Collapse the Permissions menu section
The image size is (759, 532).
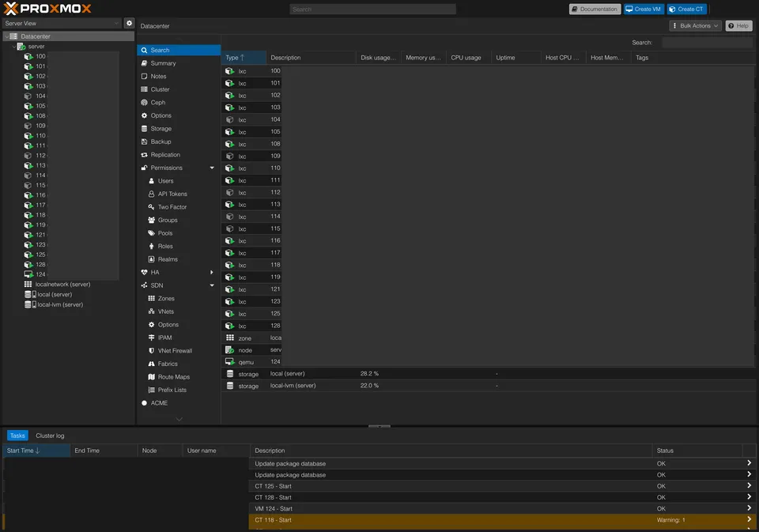pos(212,168)
